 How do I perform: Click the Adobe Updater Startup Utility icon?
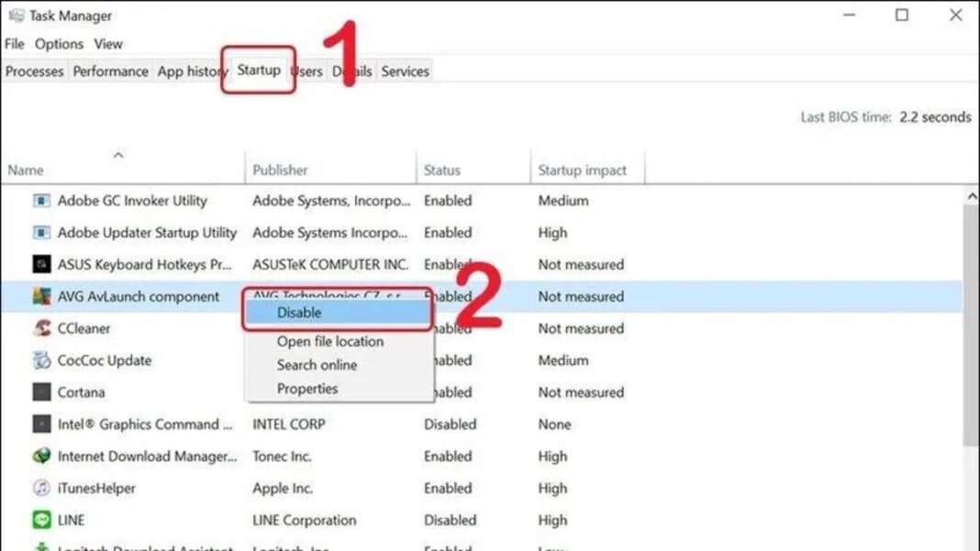point(41,232)
